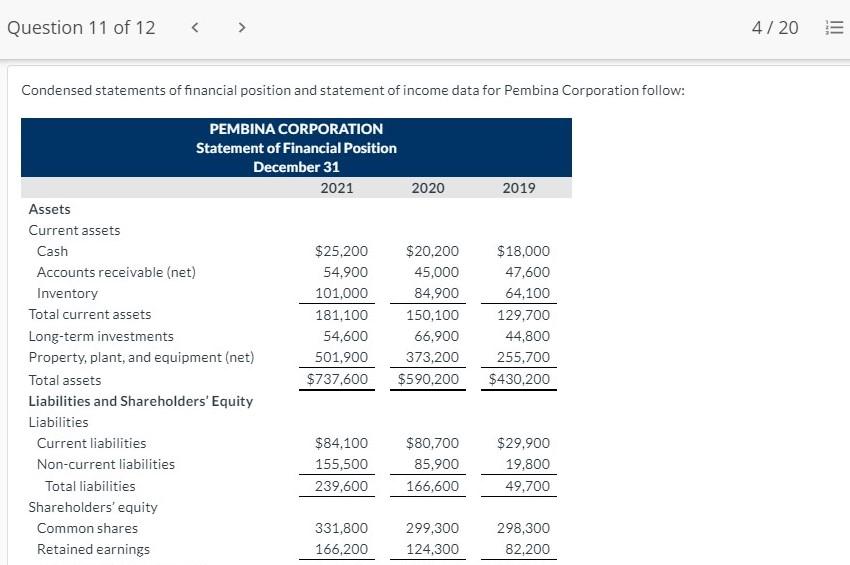The width and height of the screenshot is (850, 565).
Task: Click the 2021 Common shares value 331,800
Action: 342,528
